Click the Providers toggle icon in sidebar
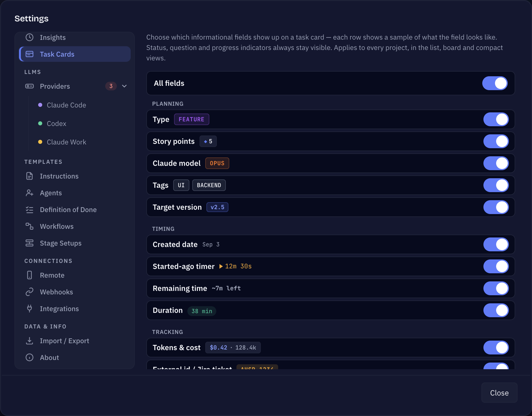Image resolution: width=532 pixels, height=416 pixels. 29,86
